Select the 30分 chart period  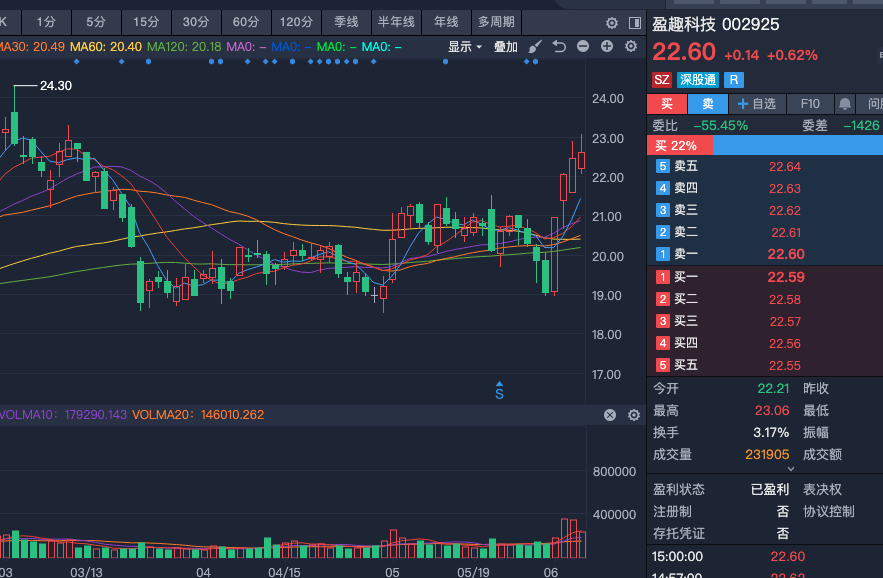tap(196, 22)
